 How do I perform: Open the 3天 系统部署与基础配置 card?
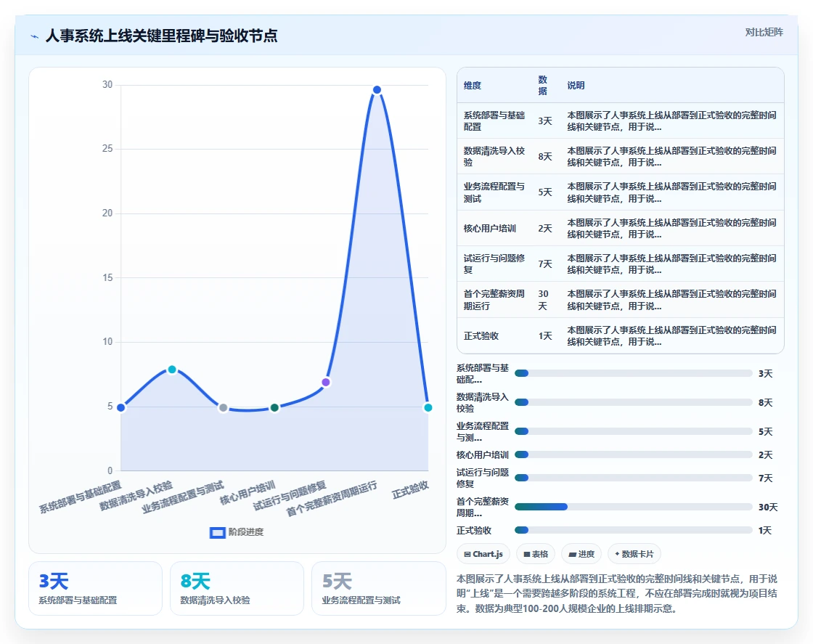(95, 589)
